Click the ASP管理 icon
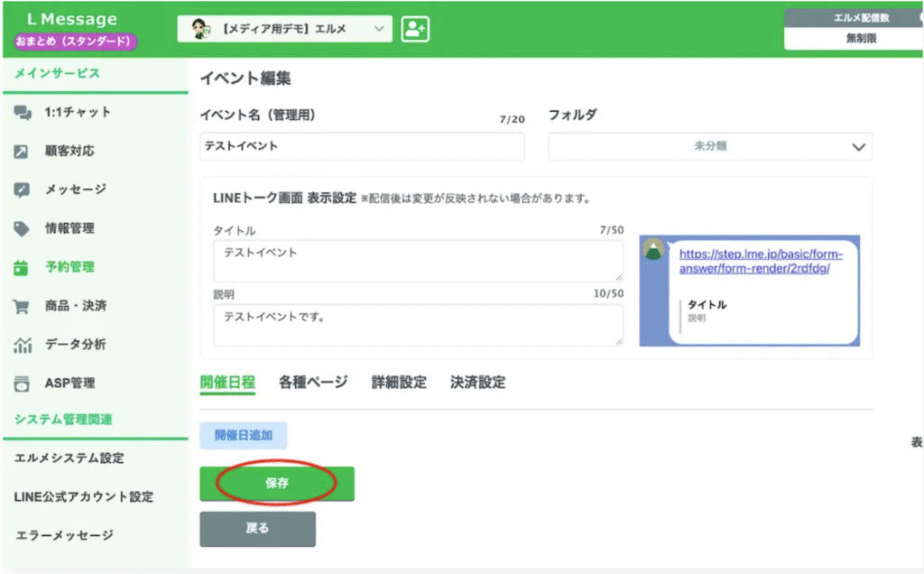The width and height of the screenshot is (924, 574). tap(22, 384)
